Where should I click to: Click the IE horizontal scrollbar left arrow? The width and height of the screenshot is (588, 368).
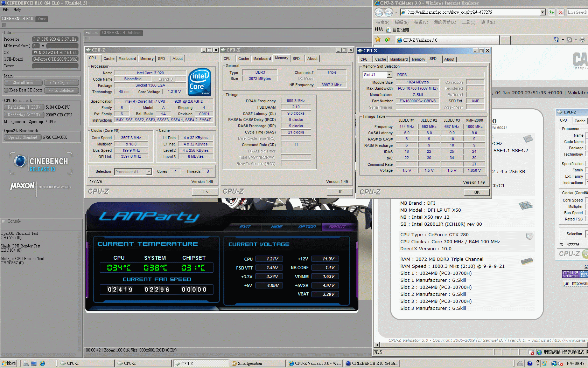[377, 345]
